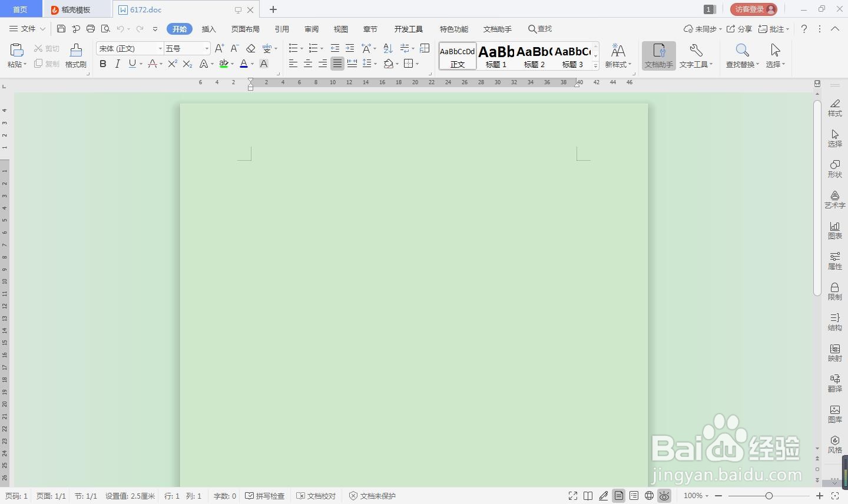The height and width of the screenshot is (504, 848).
Task: Toggle bold formatting
Action: [x=103, y=64]
